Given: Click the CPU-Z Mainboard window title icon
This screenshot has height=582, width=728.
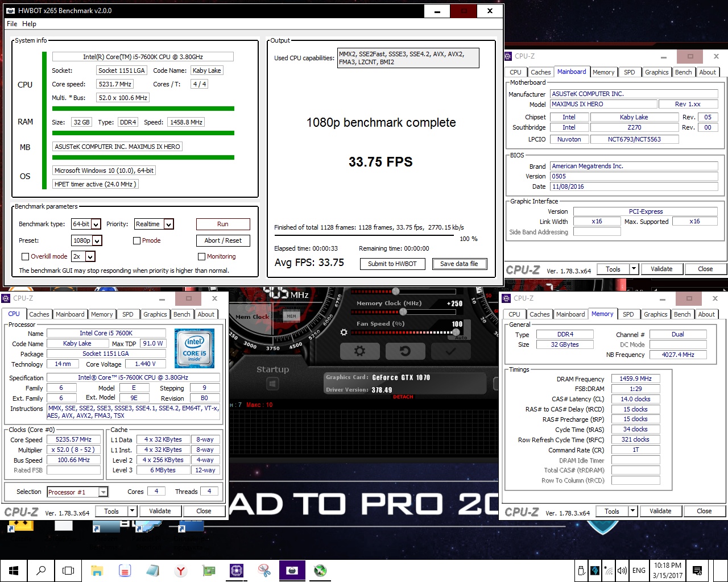Looking at the screenshot, I should [508, 56].
